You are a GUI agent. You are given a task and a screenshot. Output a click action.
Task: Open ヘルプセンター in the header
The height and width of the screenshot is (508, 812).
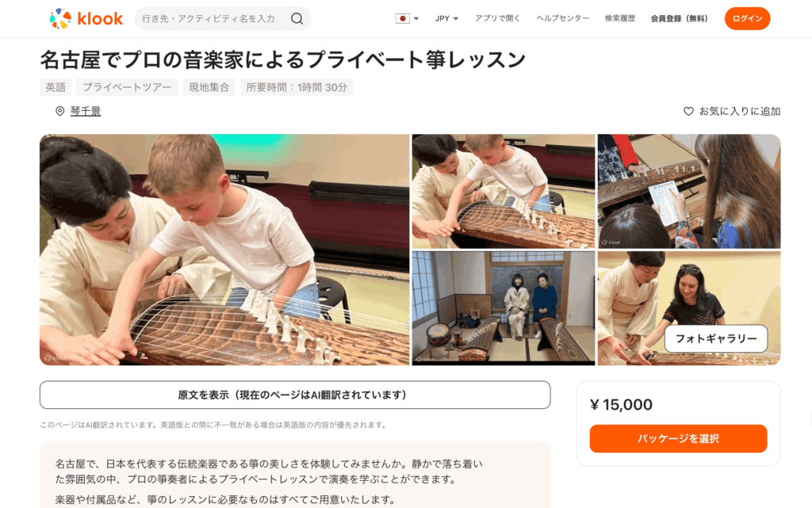tap(562, 18)
